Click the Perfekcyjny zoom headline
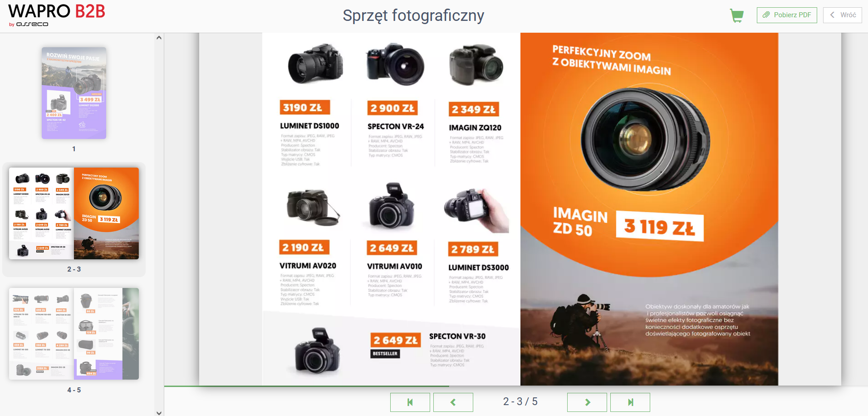Screen dimensions: 868x416 click(x=611, y=60)
